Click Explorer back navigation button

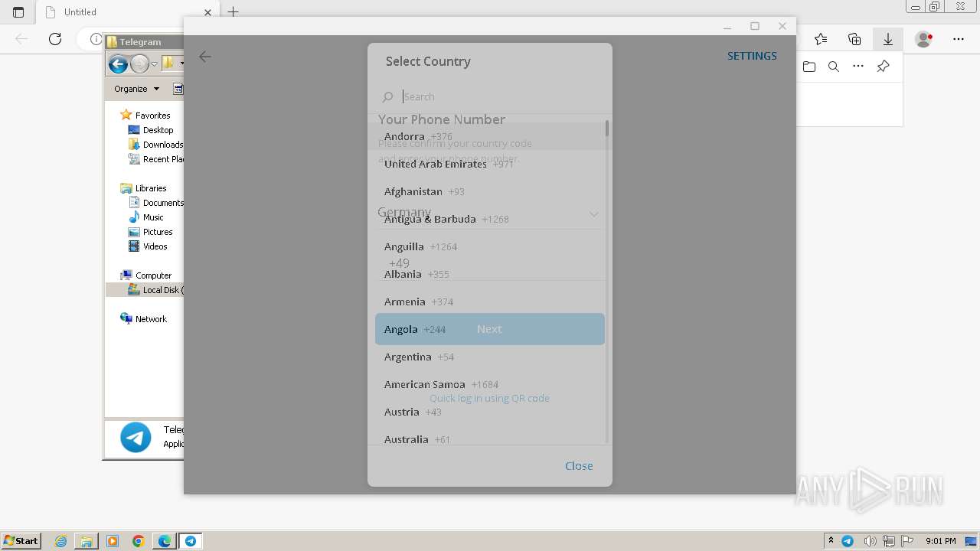coord(118,64)
